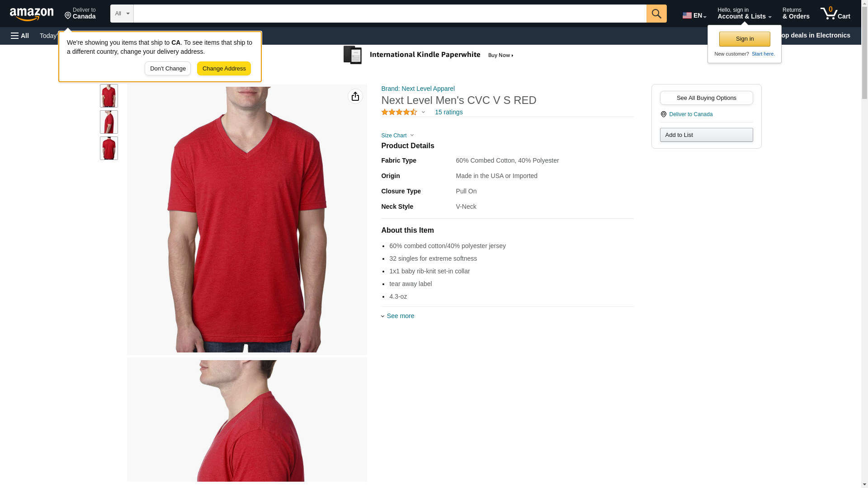Open Returns & Orders
This screenshot has height=488, width=868.
coord(796,14)
